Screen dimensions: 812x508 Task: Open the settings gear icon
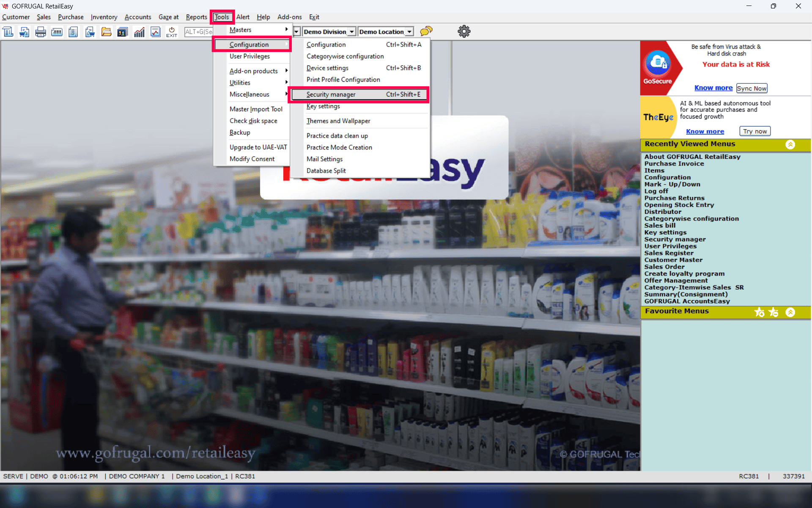pos(464,31)
